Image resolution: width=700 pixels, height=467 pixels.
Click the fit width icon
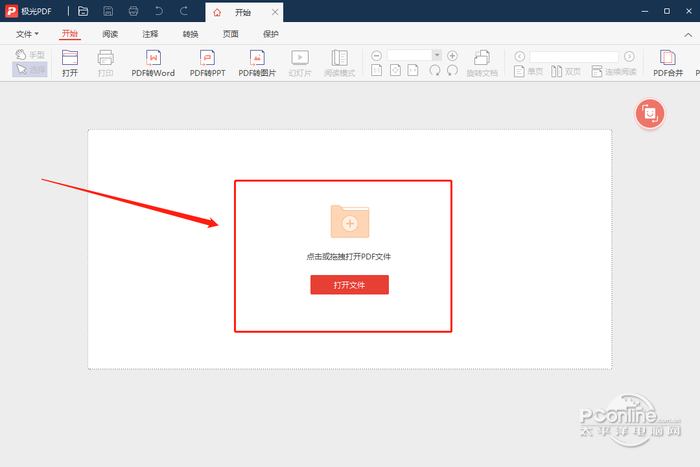pos(413,71)
